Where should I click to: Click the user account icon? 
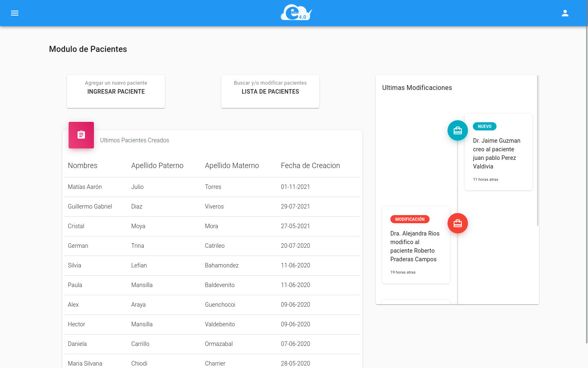565,13
